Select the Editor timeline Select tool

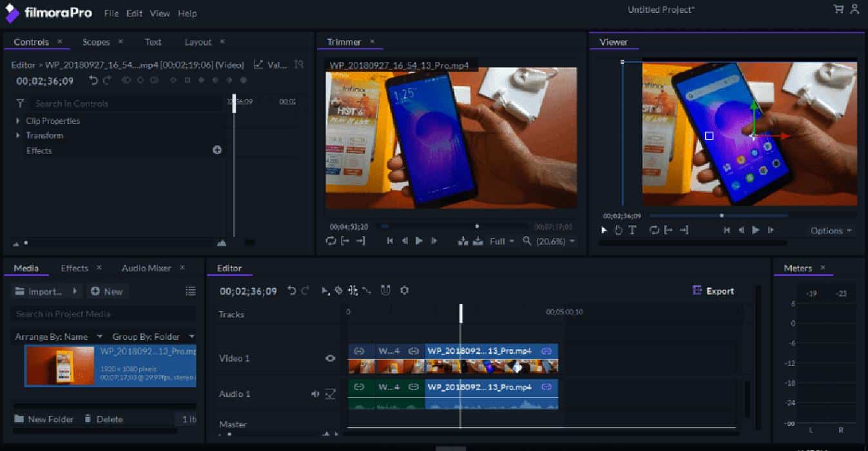coord(325,291)
